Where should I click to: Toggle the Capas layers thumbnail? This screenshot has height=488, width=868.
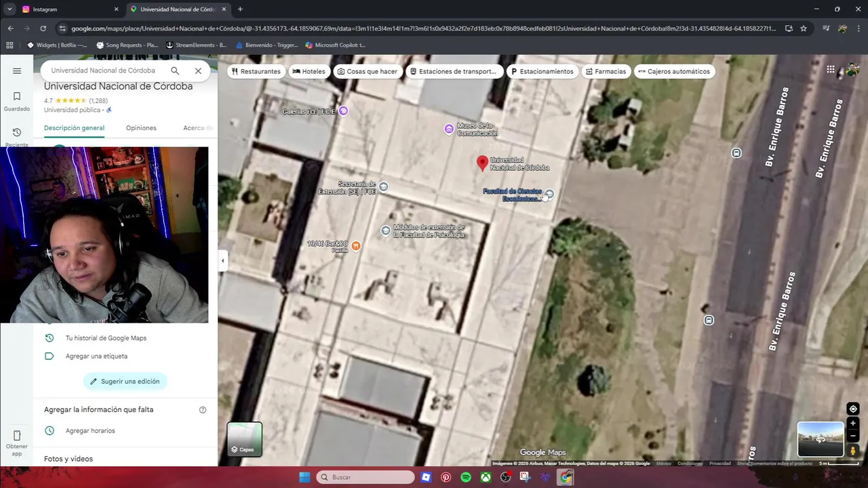tap(244, 439)
